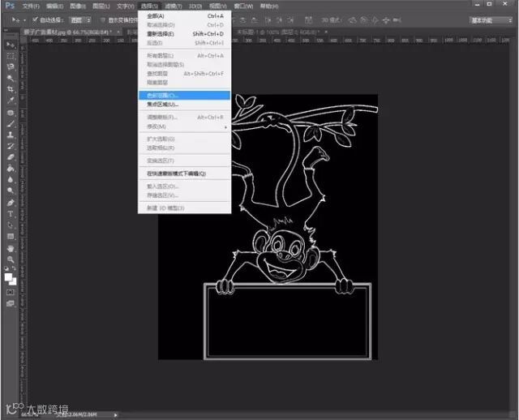Open the 窗口(W) menu
This screenshot has width=519, height=420.
(243, 6)
